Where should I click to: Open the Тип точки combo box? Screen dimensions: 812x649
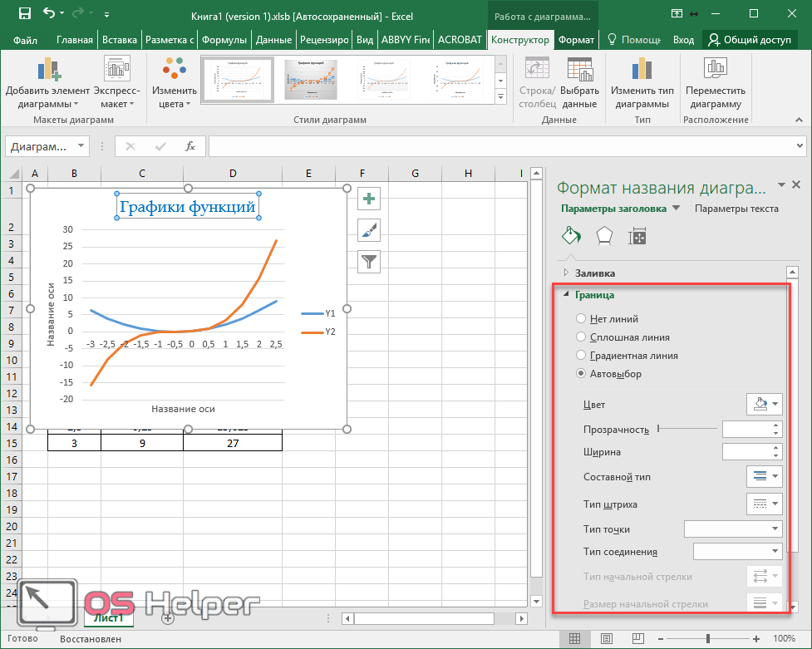pos(732,529)
